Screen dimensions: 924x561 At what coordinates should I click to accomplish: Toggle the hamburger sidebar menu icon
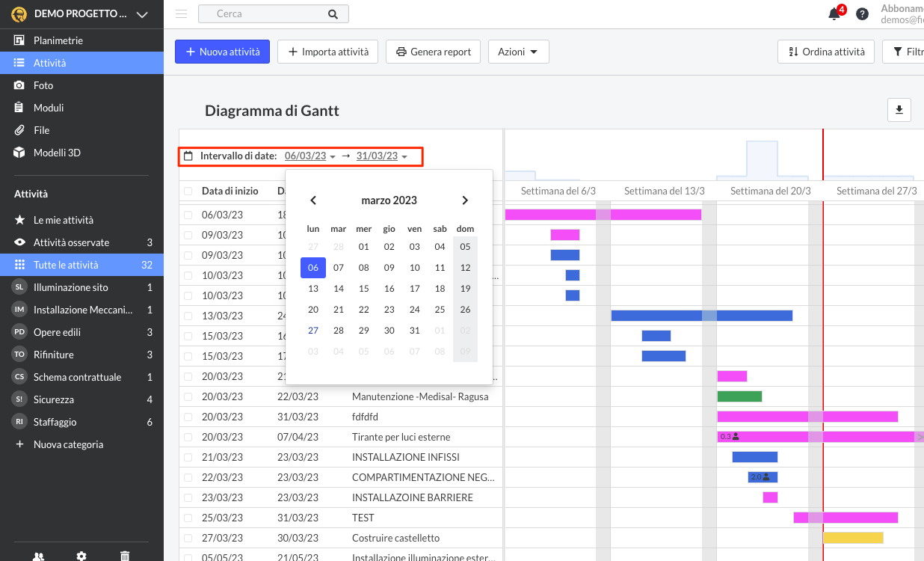(182, 13)
